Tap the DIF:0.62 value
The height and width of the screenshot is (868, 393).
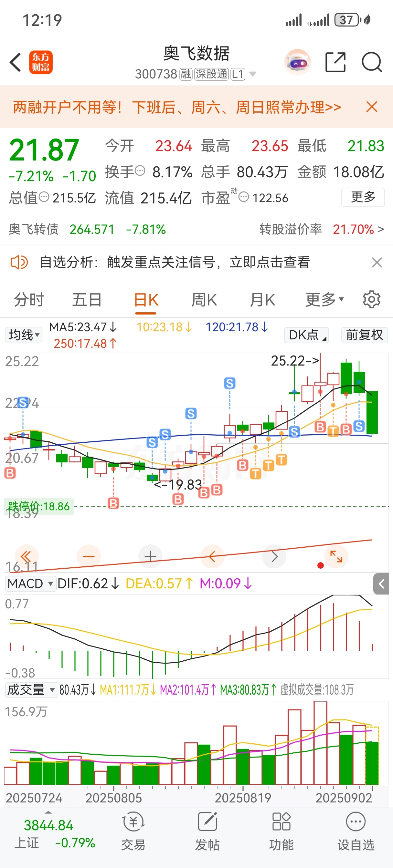[x=88, y=583]
